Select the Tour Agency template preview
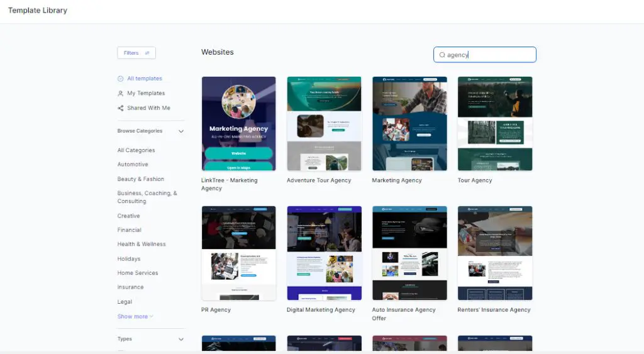This screenshot has width=644, height=354. point(495,124)
